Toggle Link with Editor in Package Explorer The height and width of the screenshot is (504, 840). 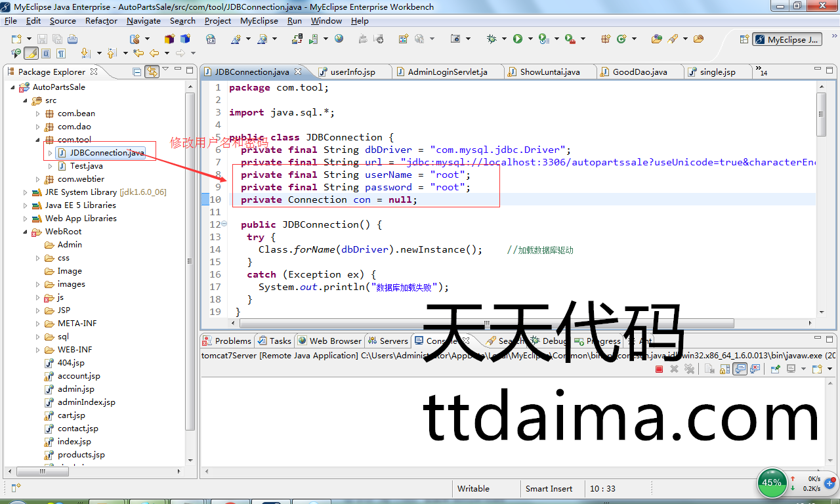click(x=152, y=72)
